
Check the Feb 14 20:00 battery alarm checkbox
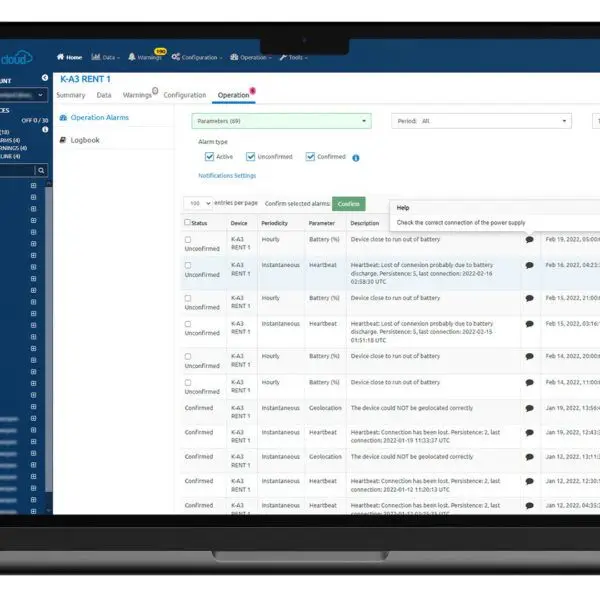click(x=188, y=356)
